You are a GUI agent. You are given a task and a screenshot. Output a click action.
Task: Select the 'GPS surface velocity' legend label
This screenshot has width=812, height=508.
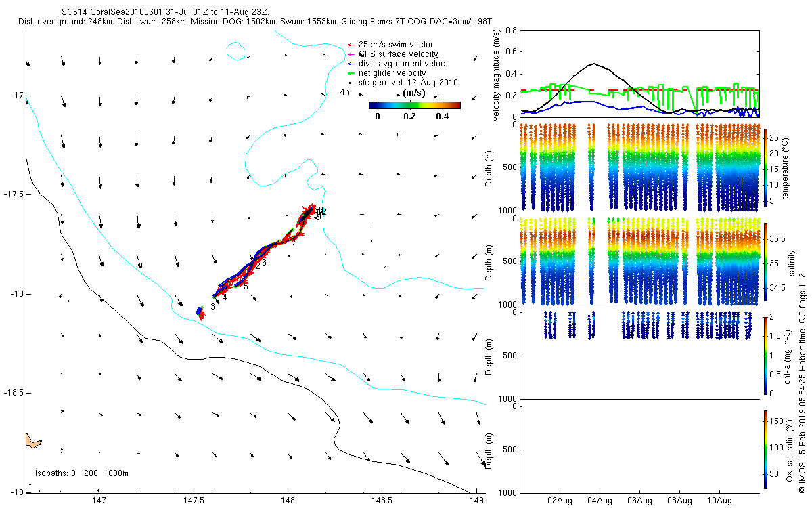tap(399, 54)
